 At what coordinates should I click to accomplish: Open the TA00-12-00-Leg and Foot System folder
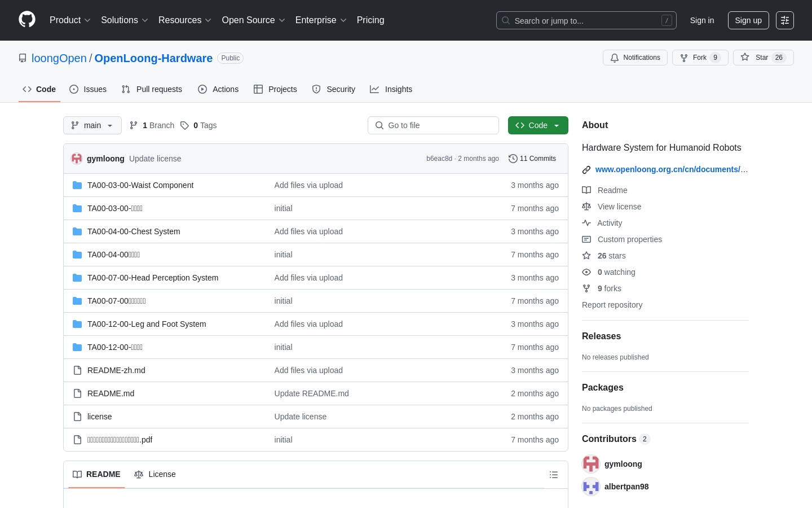(147, 324)
